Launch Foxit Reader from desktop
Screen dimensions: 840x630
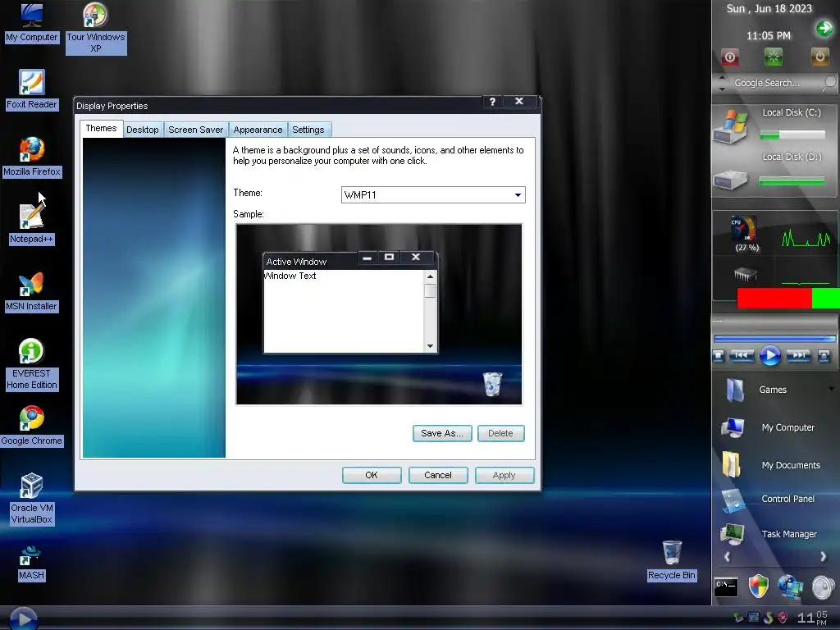[x=32, y=90]
